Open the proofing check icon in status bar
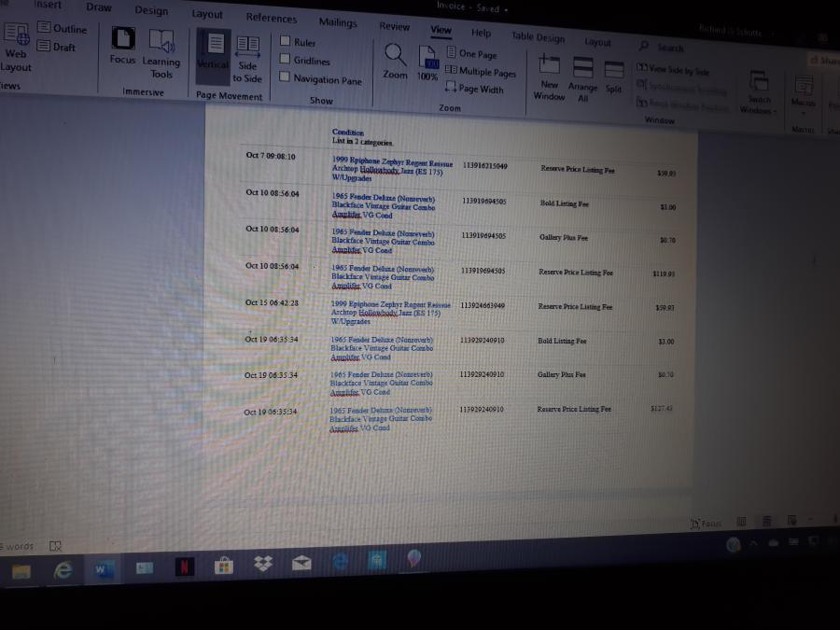 55,546
